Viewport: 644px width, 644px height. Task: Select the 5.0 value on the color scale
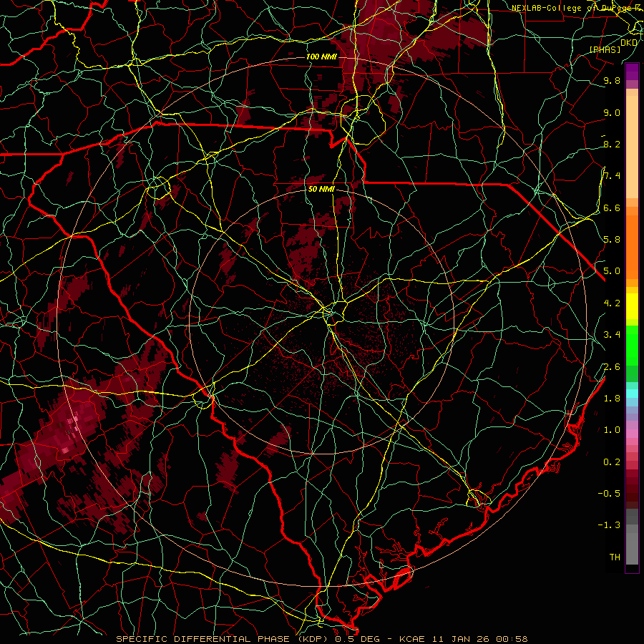[x=612, y=271]
